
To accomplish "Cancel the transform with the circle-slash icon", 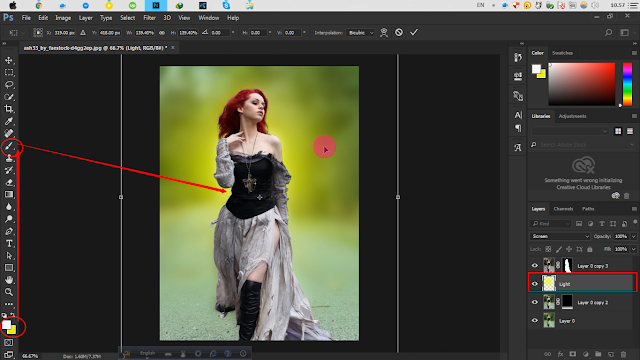I will 399,32.
